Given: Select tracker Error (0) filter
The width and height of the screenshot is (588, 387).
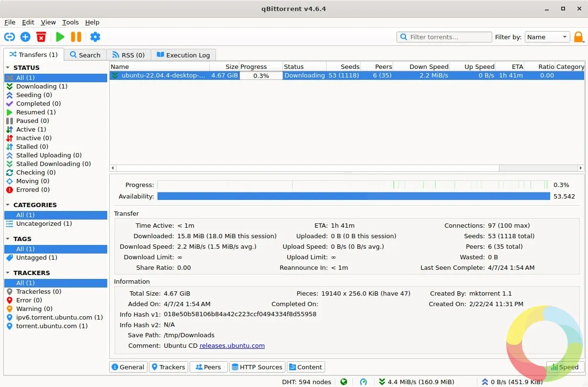Looking at the screenshot, I should [x=56, y=300].
